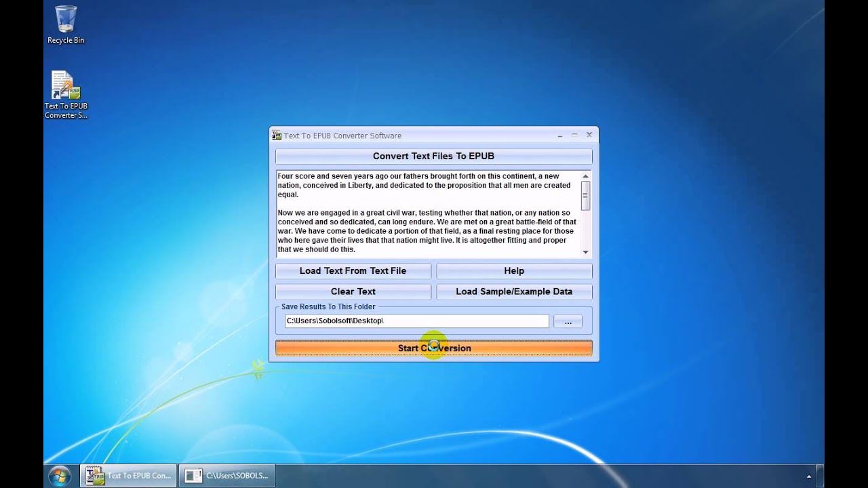Click text box scroll-down arrow
Viewport: 868px width, 488px height.
[586, 252]
